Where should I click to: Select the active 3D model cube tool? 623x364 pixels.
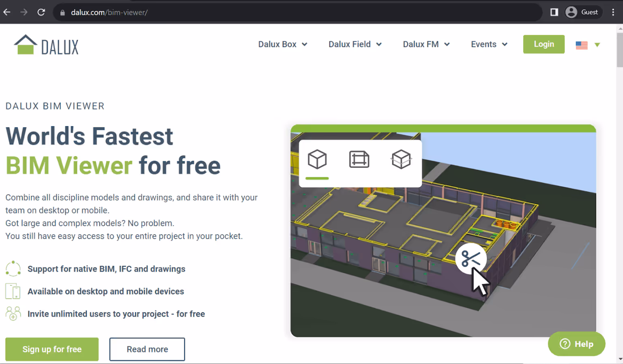click(317, 159)
